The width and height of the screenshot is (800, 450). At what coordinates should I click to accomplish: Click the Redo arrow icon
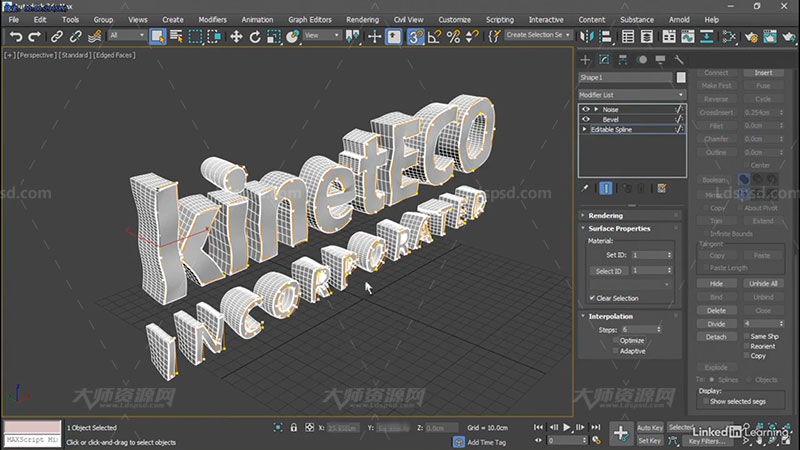click(35, 36)
